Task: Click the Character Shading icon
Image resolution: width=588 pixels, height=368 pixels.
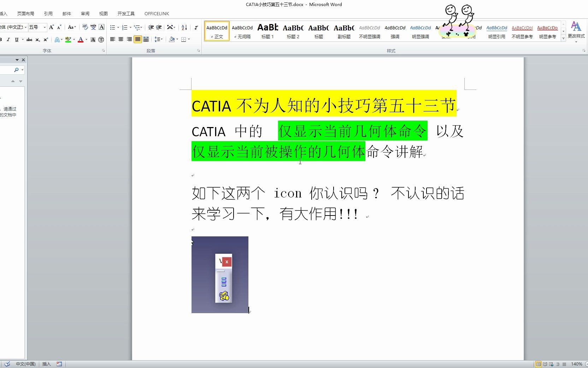Action: [93, 40]
